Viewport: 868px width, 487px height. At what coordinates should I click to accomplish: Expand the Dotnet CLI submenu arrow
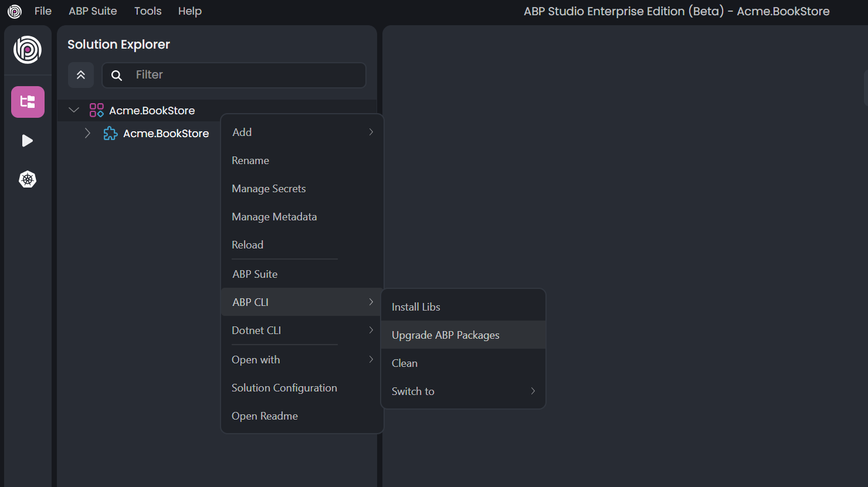pos(371,330)
